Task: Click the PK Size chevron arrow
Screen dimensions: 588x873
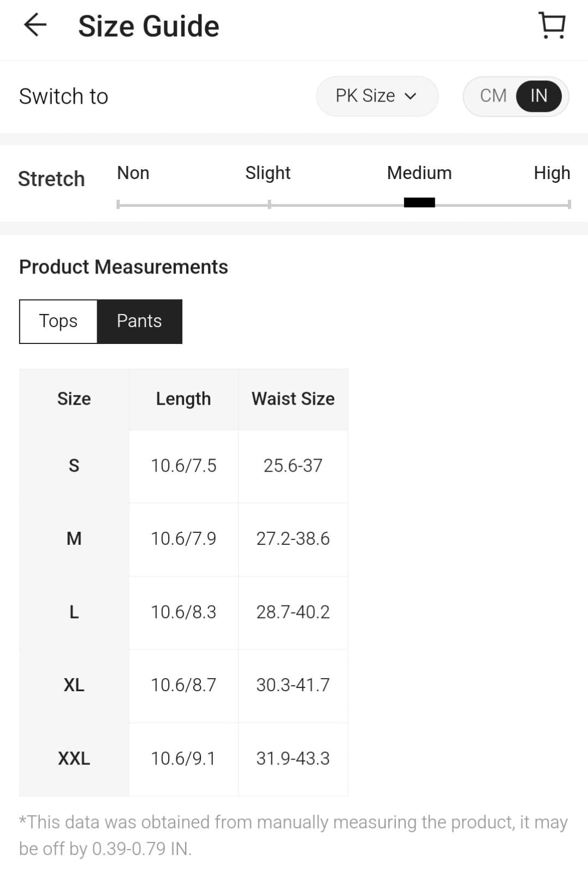Action: [x=411, y=97]
